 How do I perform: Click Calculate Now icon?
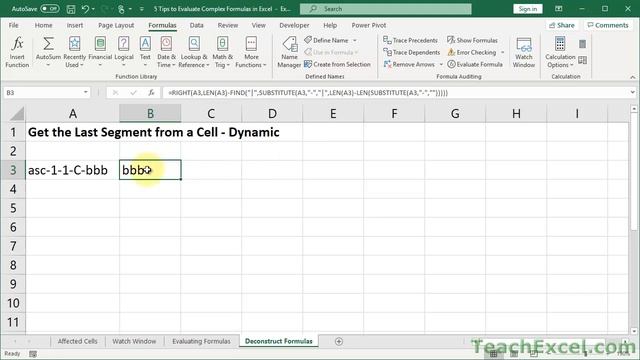(x=582, y=44)
